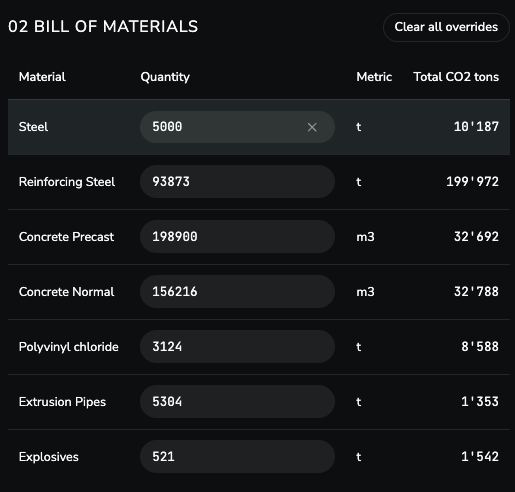Viewport: 515px width, 492px height.
Task: Select the 199'972 CO2 value
Action: 472,182
